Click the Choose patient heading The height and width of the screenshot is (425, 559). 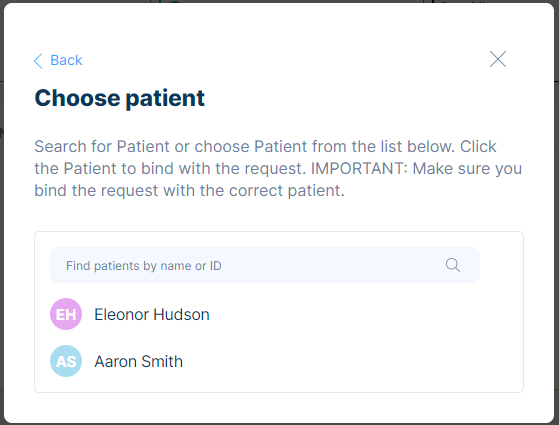[x=119, y=98]
